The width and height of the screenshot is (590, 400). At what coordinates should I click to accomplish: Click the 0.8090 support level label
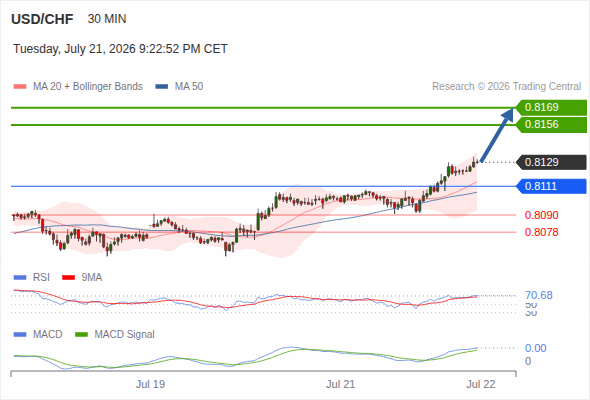coord(541,215)
